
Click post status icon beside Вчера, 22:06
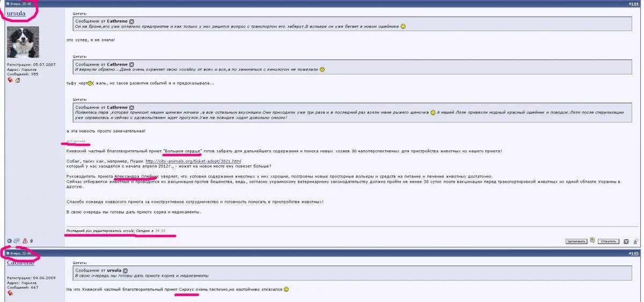[8, 253]
